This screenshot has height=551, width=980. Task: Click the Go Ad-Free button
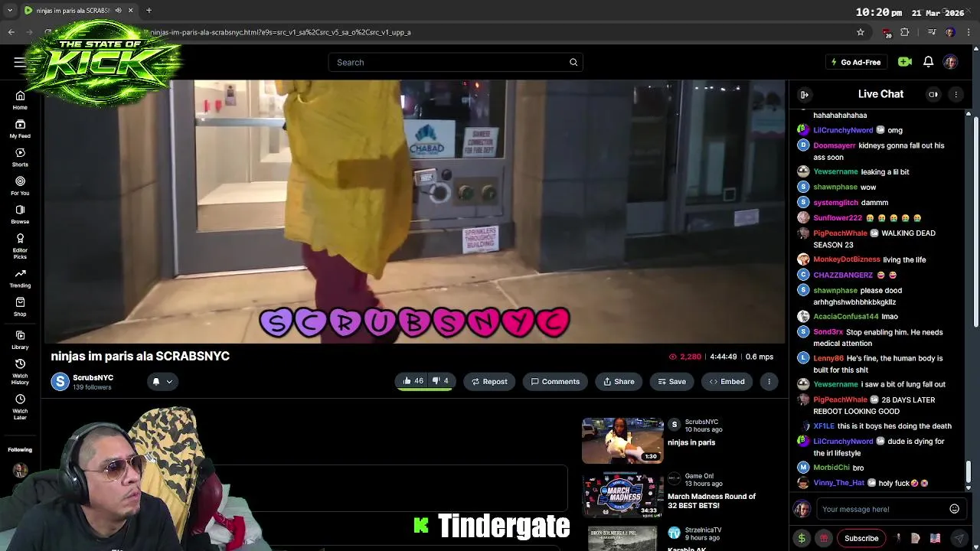coord(855,62)
